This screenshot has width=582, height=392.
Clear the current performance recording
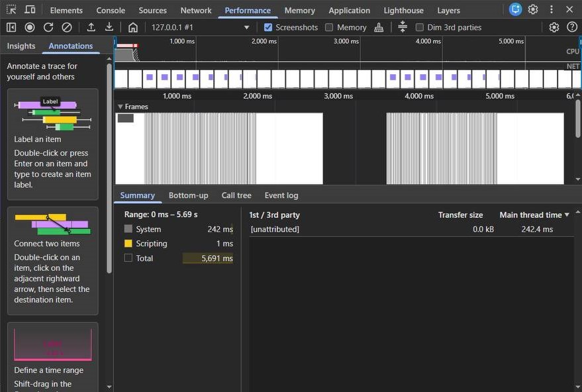(66, 27)
